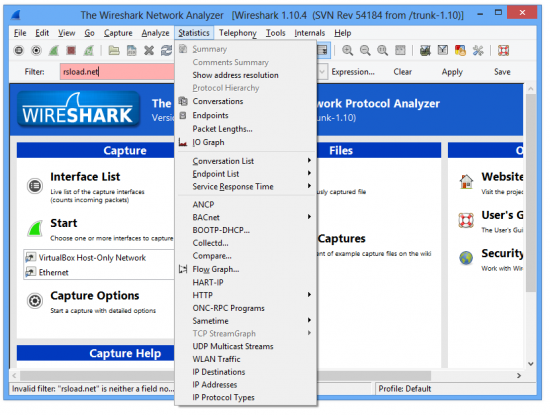Select VirtualBox Host-Only Network interface
This screenshot has height=415, width=550.
point(99,258)
